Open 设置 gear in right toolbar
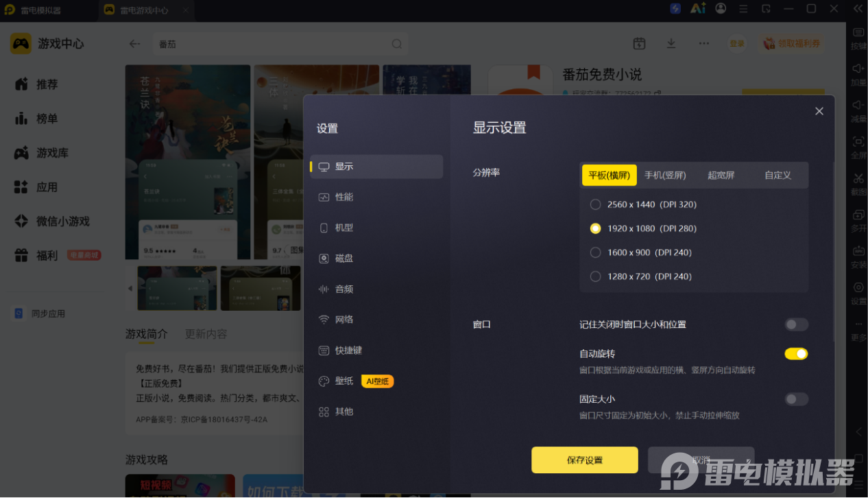This screenshot has width=868, height=498. (858, 292)
